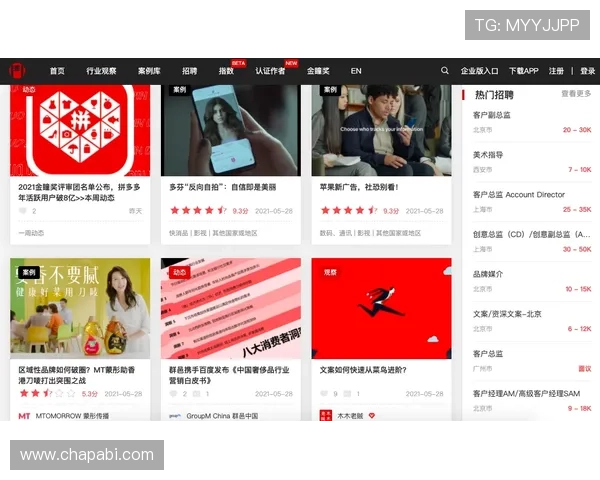Image resolution: width=600 pixels, height=480 pixels.
Task: Click MTOMORROW 蒙彤传播 author name
Action: tap(72, 416)
